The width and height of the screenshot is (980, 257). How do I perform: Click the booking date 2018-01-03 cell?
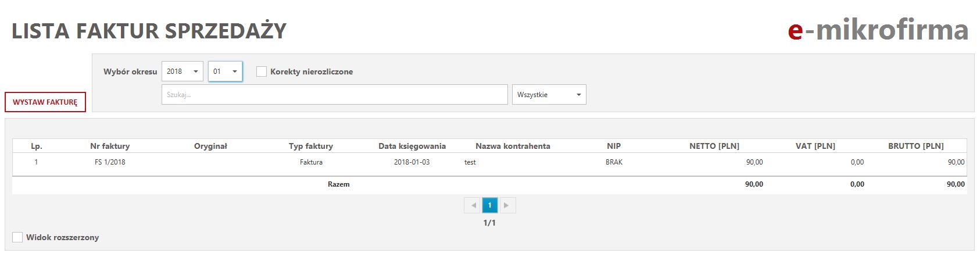(412, 162)
